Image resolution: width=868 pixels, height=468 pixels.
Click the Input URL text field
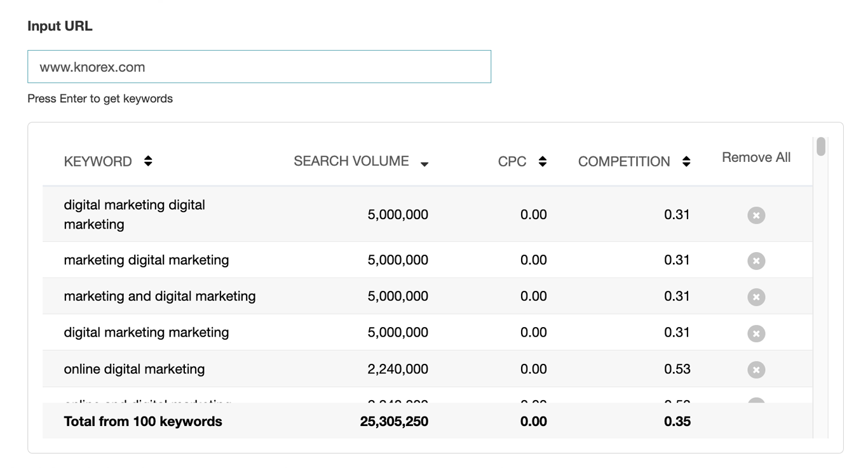(259, 67)
